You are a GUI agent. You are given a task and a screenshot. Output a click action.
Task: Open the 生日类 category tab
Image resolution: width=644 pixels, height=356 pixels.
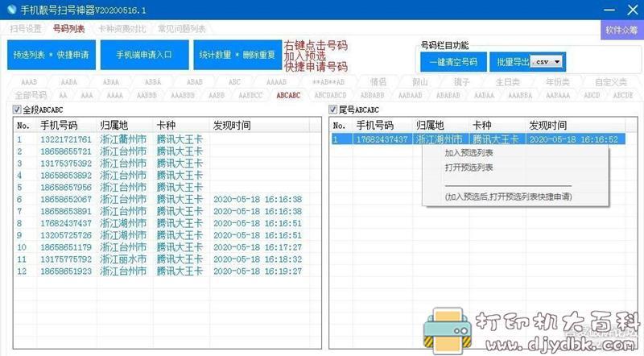coord(508,82)
